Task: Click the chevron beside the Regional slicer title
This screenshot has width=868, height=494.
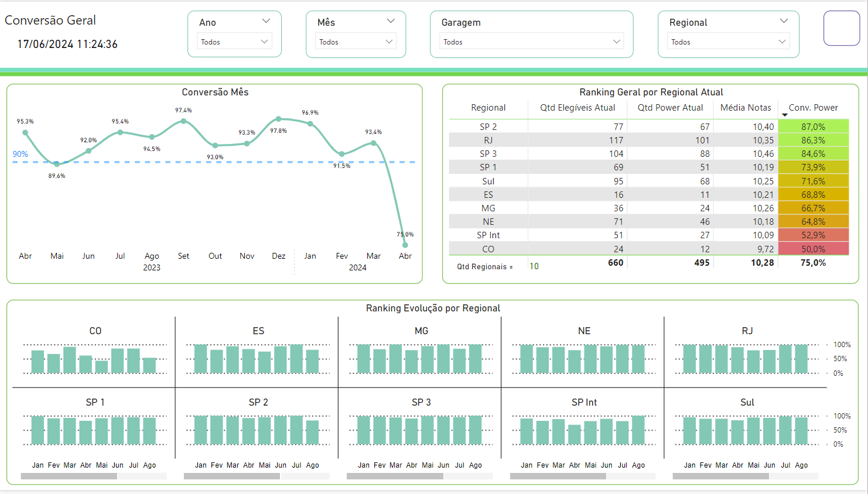Action: pos(784,21)
